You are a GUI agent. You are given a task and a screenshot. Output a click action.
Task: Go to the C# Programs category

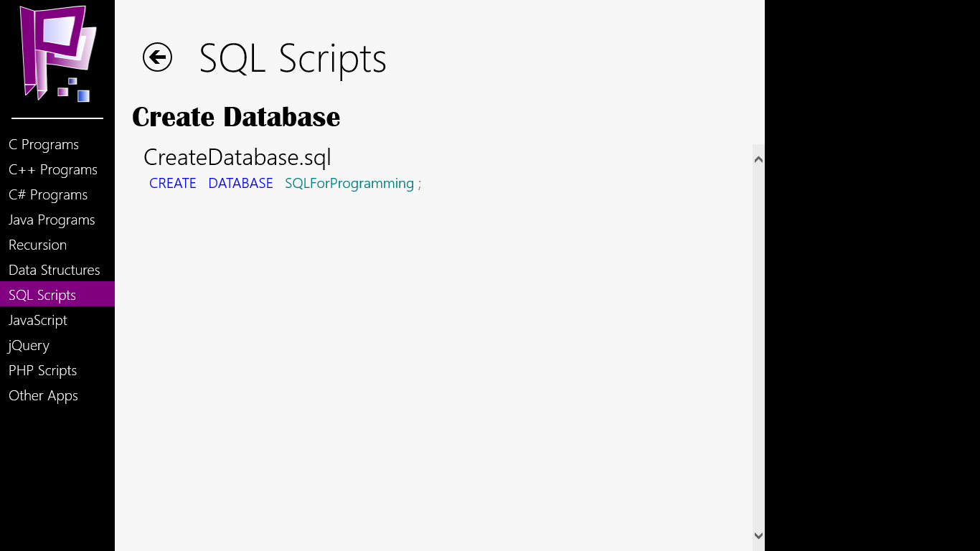tap(48, 195)
